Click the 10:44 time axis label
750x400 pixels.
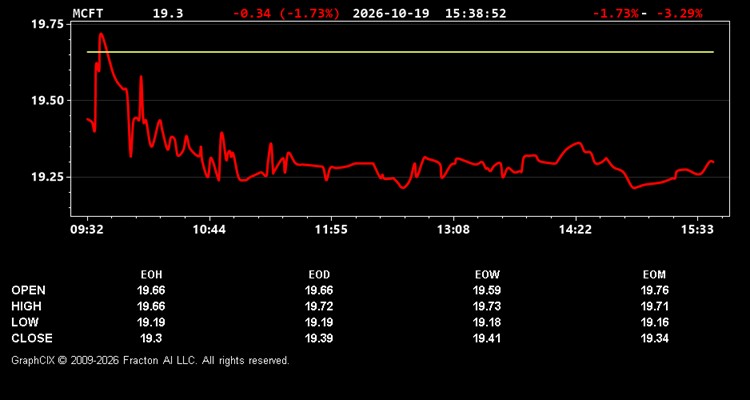point(209,230)
